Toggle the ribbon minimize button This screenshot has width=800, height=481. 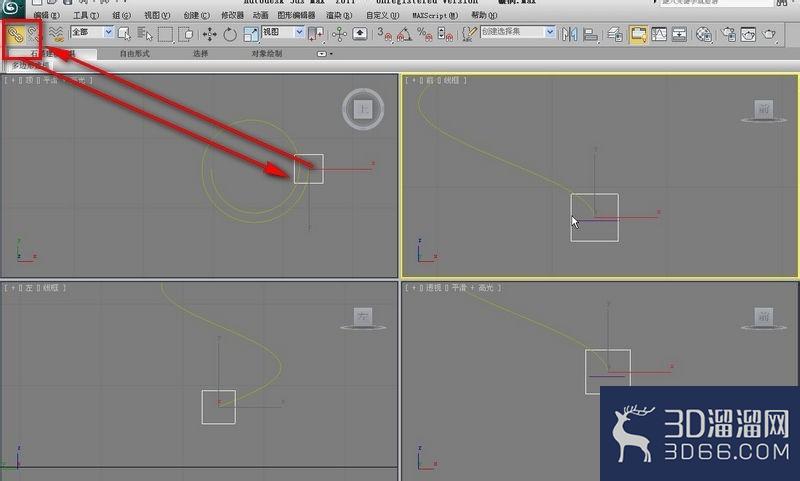(322, 54)
